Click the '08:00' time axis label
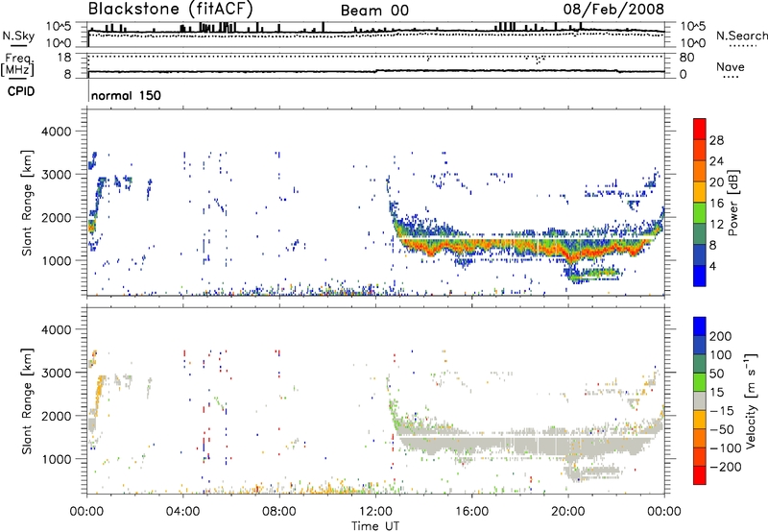The height and width of the screenshot is (532, 768). [x=279, y=512]
